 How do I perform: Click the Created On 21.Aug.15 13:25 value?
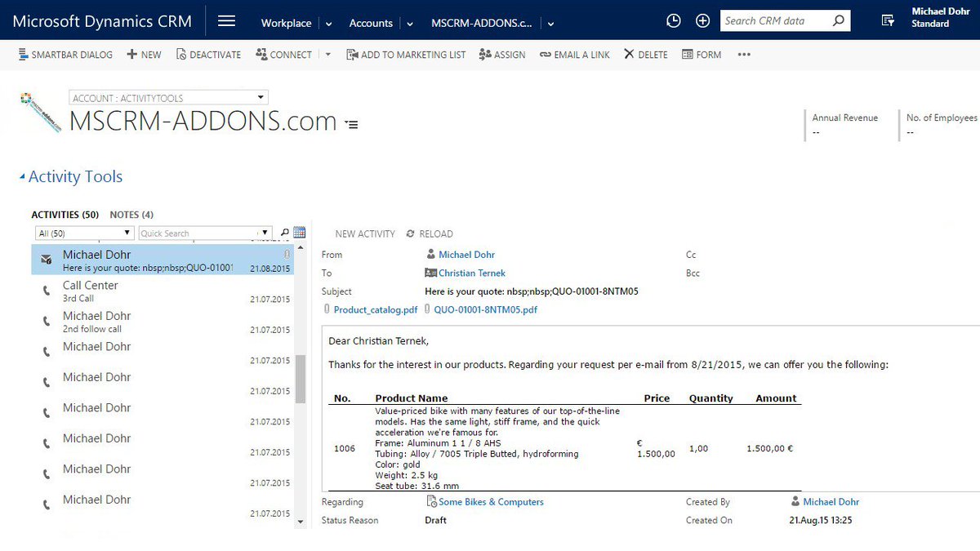tap(820, 520)
